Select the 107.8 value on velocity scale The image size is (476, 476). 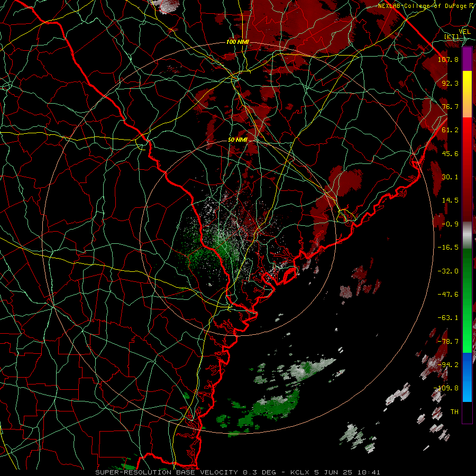click(448, 59)
